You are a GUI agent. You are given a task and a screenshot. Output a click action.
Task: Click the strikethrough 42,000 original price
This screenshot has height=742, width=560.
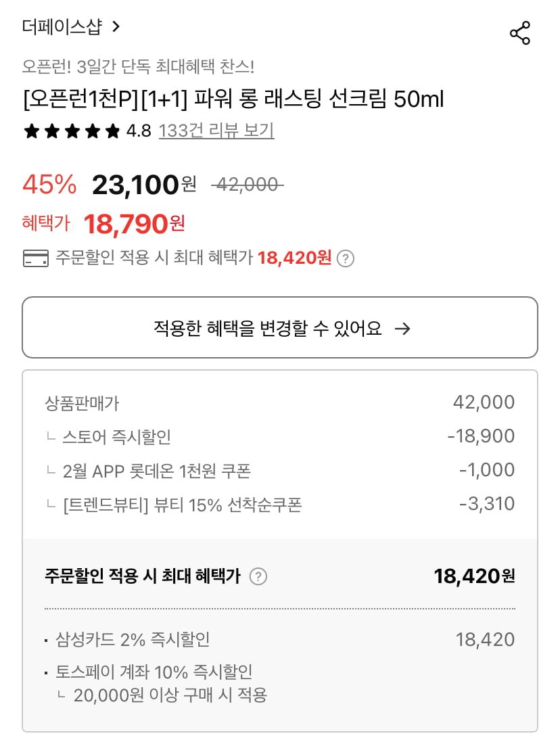pyautogui.click(x=247, y=185)
